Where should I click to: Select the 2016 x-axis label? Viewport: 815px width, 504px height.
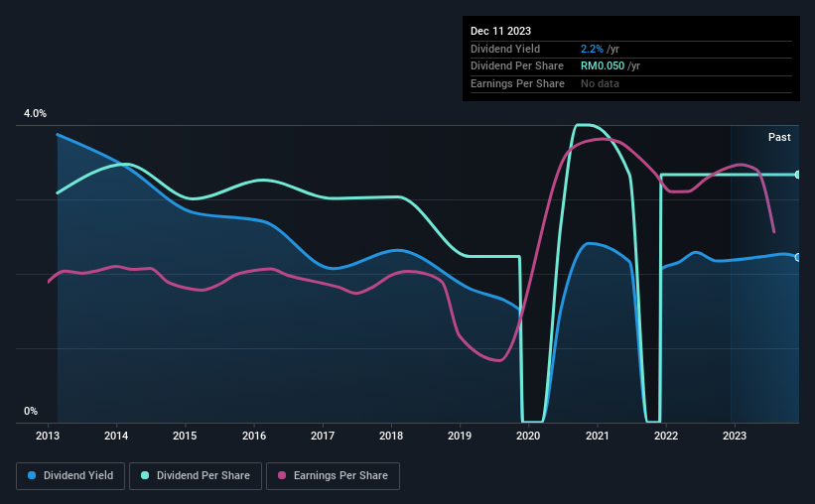point(254,436)
